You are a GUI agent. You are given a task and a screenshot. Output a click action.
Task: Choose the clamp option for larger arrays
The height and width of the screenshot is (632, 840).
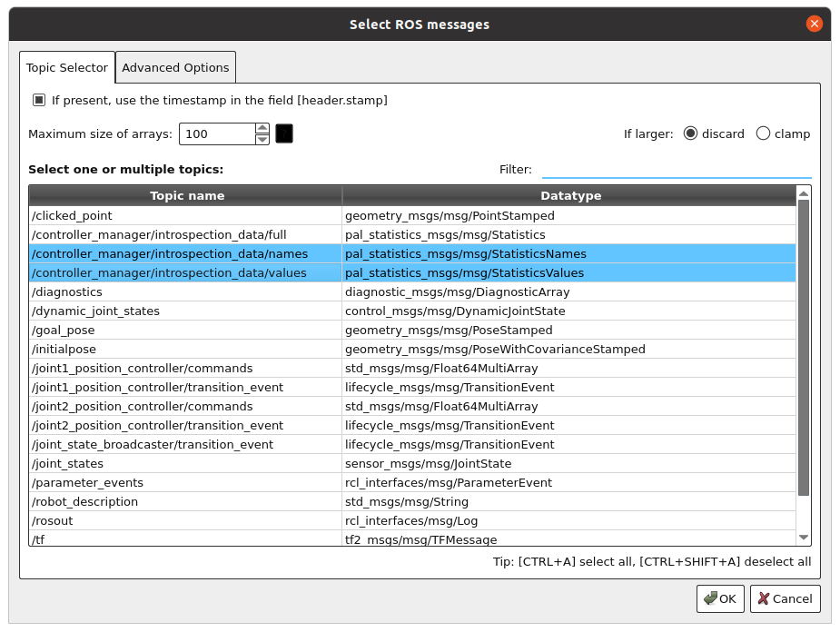tap(763, 133)
